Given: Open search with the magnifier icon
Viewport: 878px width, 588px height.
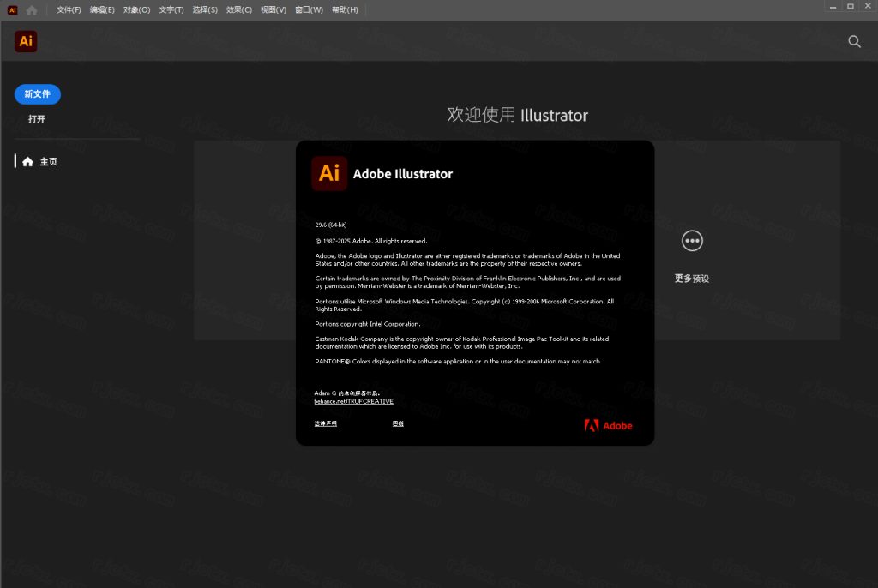Looking at the screenshot, I should coord(854,41).
